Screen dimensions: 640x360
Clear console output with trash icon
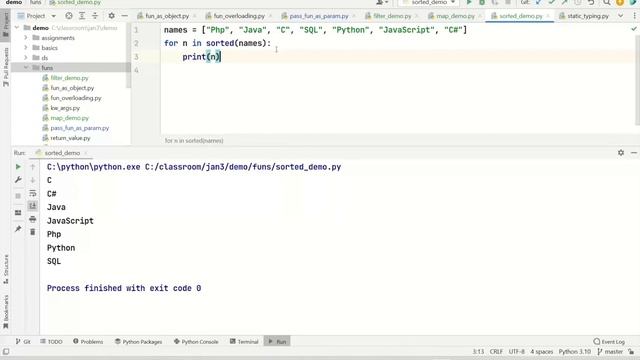pos(33,232)
